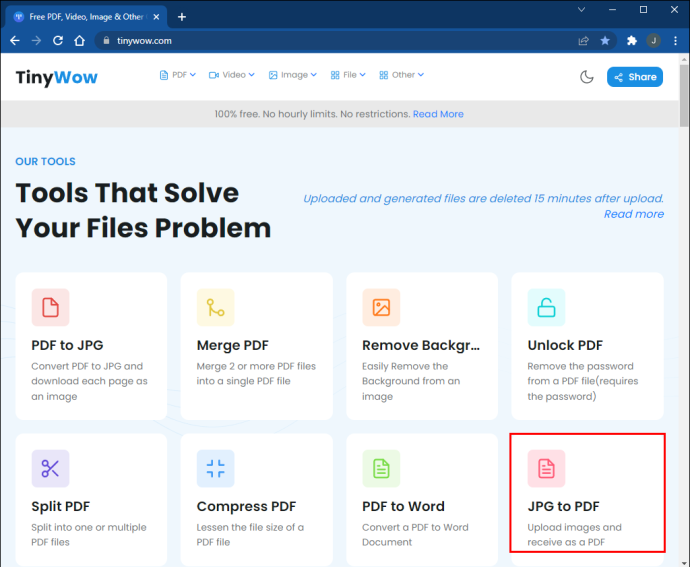Image resolution: width=690 pixels, height=567 pixels.
Task: Click the Compress PDF arrows icon
Action: [216, 468]
